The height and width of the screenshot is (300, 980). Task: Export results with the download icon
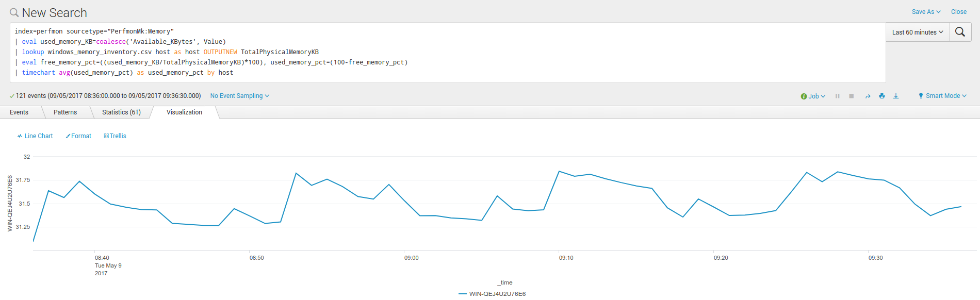[896, 96]
